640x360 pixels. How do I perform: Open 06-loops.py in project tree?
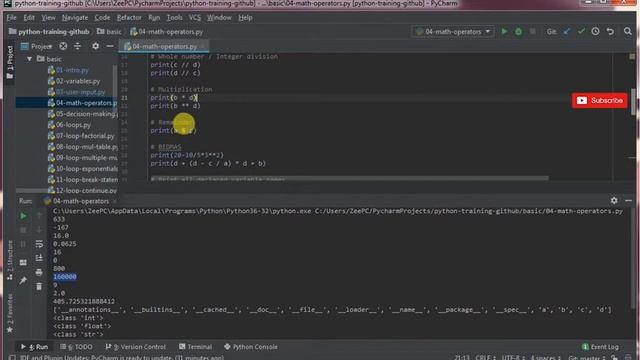69,125
